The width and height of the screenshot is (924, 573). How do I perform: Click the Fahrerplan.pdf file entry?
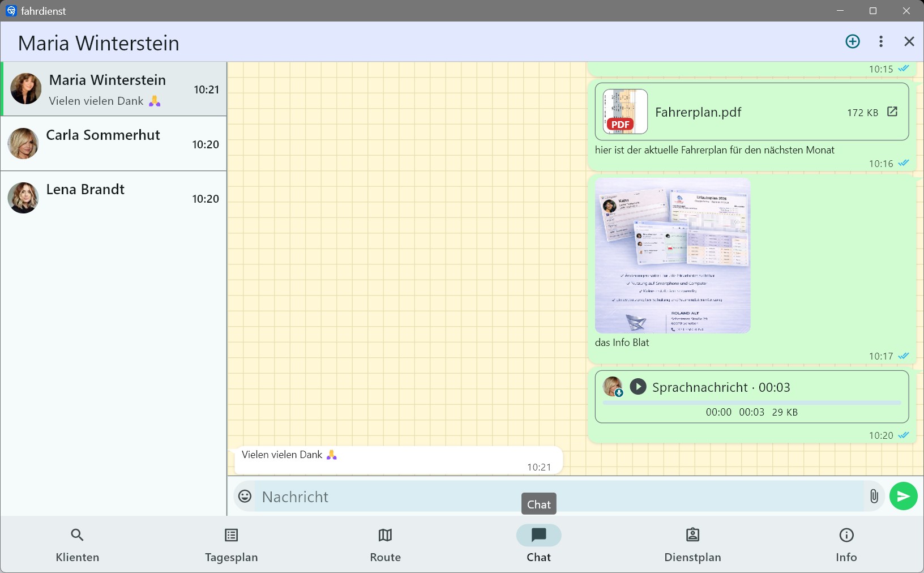click(698, 112)
